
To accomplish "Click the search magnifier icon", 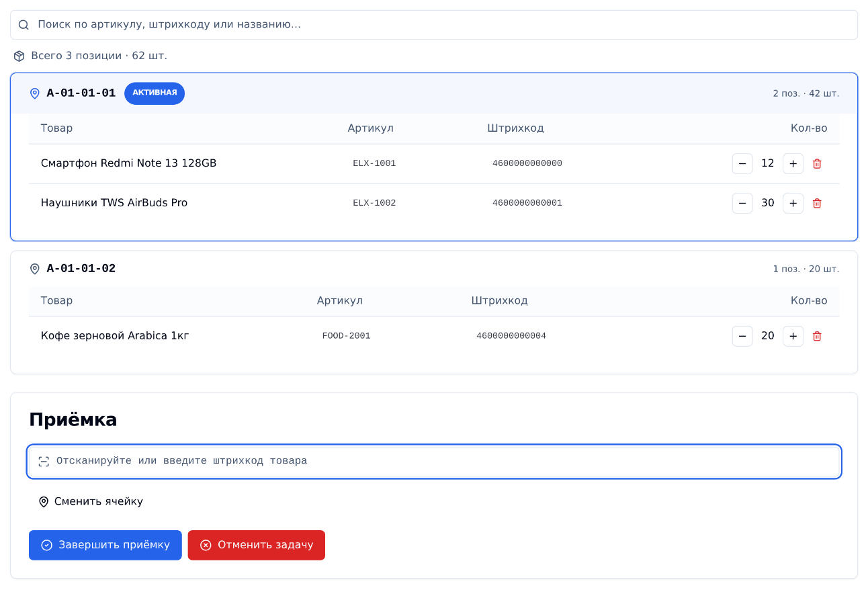I will point(24,25).
